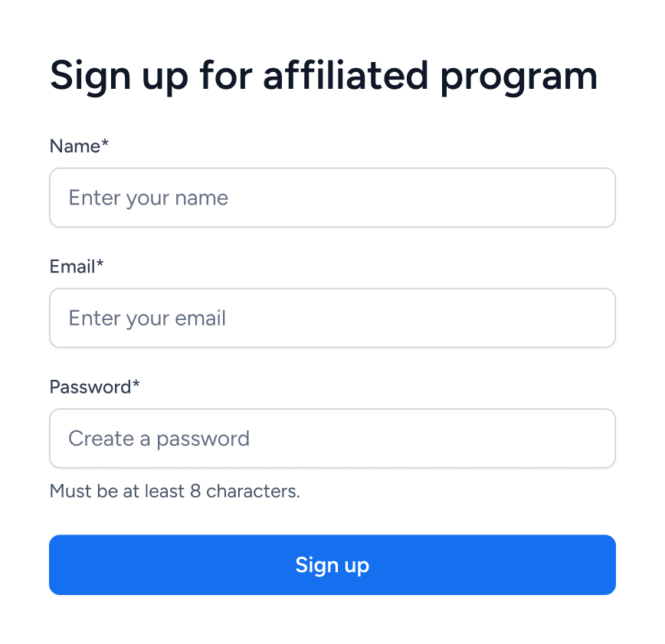Click the asterisk next to Name

103,143
